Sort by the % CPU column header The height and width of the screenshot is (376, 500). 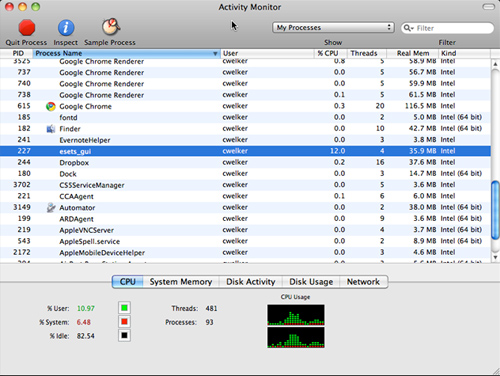click(331, 53)
